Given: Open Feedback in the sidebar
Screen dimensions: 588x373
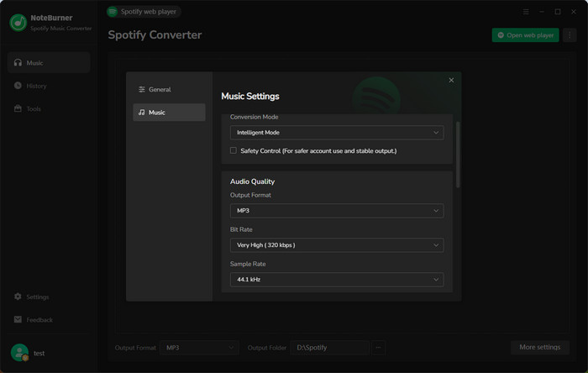Looking at the screenshot, I should pos(49,319).
